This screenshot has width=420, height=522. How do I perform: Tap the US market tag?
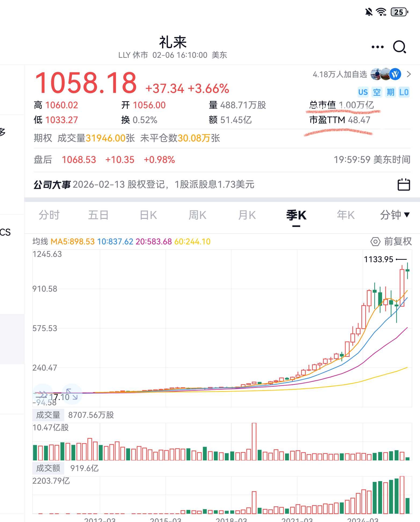click(363, 92)
